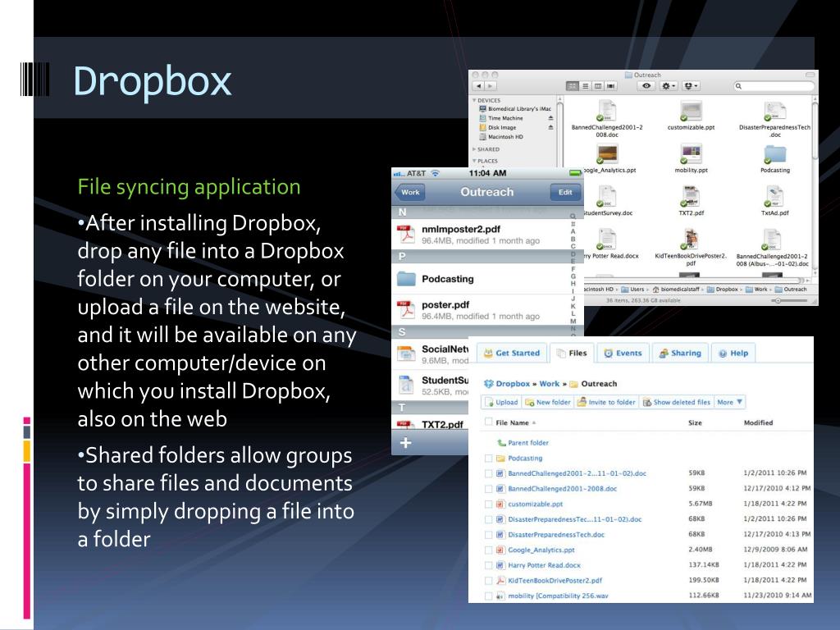840x630 pixels.
Task: Tap the plus icon in iPhone app
Action: [x=404, y=443]
